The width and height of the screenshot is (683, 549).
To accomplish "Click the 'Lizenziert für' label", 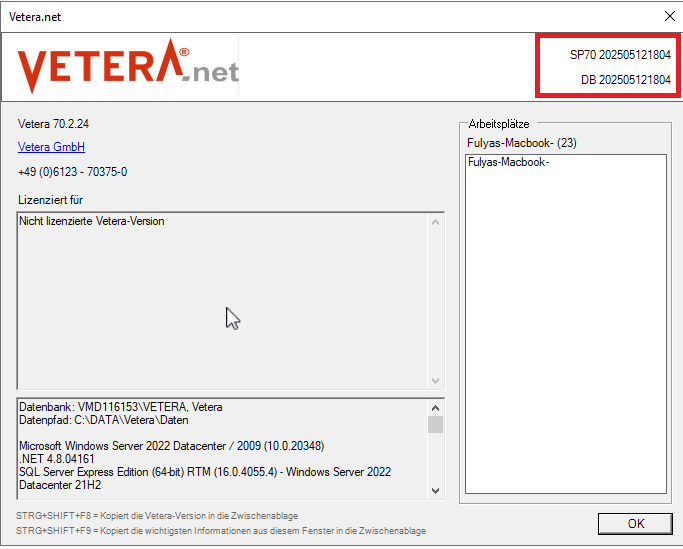I will coord(50,200).
